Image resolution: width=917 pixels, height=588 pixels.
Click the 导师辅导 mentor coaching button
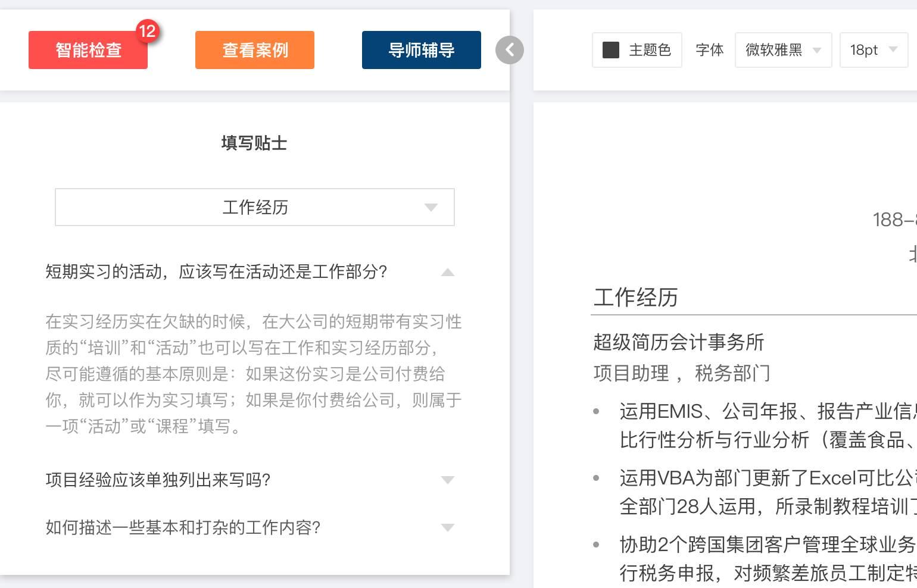421,50
